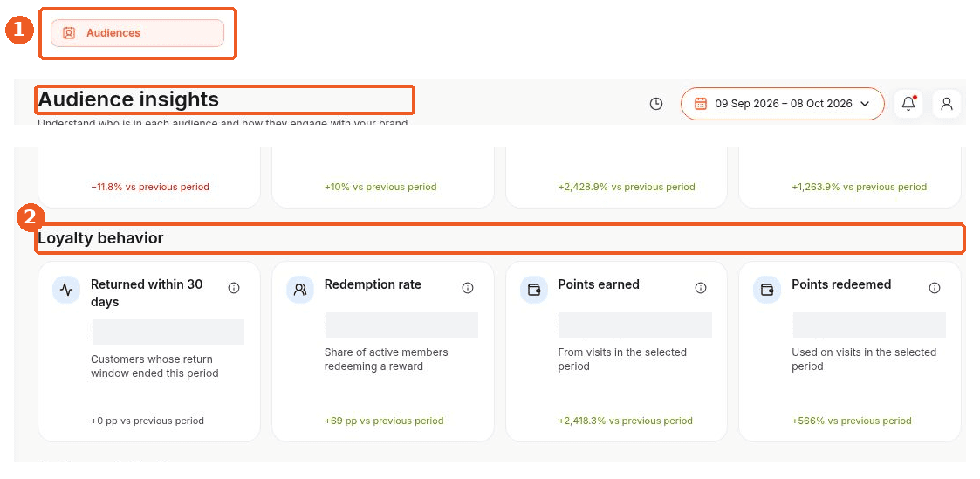Show info for Points earned

pos(701,288)
